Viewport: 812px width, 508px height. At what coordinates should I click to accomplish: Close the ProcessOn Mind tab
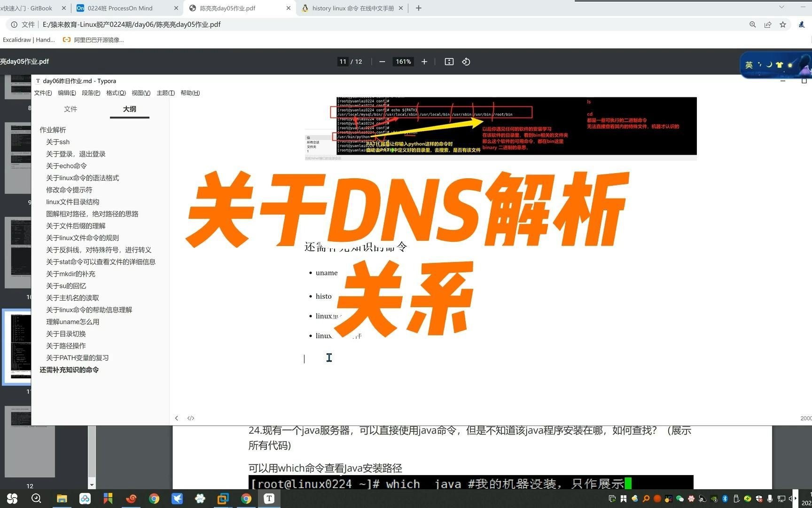click(x=176, y=8)
